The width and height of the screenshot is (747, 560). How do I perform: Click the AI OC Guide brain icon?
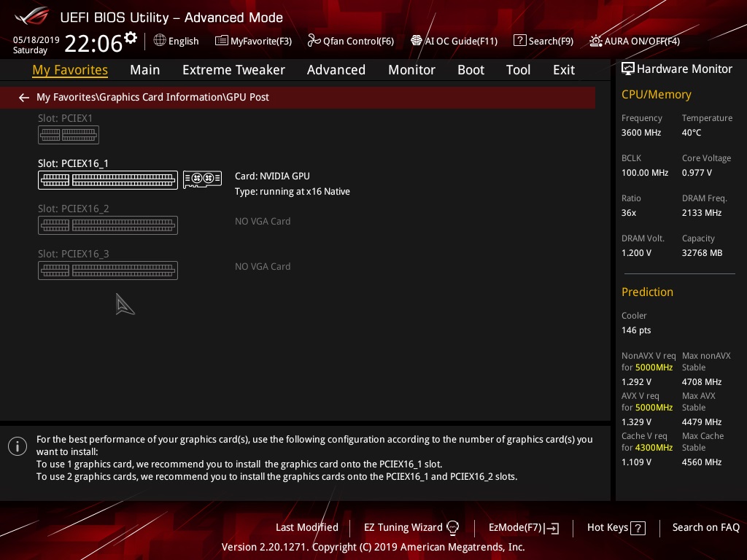coord(417,41)
